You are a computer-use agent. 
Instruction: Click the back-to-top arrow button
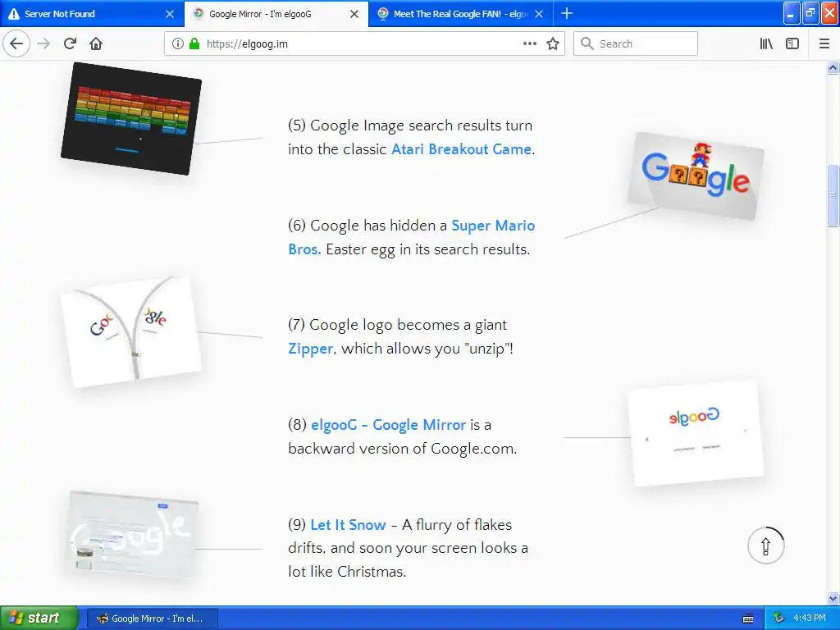coord(765,546)
